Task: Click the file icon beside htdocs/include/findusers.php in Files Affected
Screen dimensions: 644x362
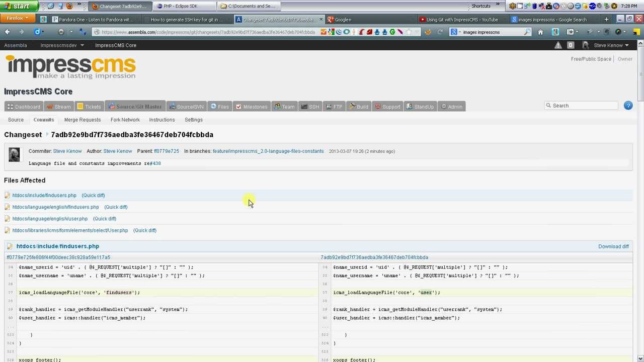Action: [7, 195]
